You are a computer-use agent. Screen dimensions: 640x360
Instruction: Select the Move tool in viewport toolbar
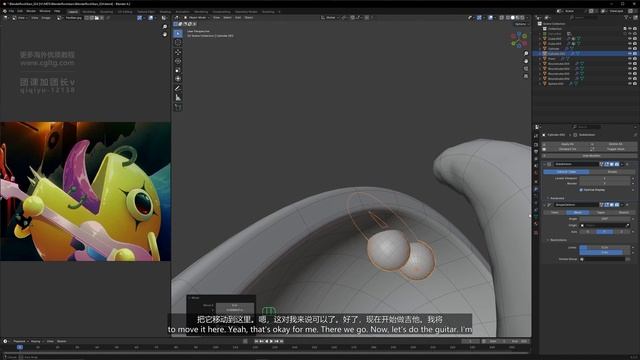click(x=178, y=52)
